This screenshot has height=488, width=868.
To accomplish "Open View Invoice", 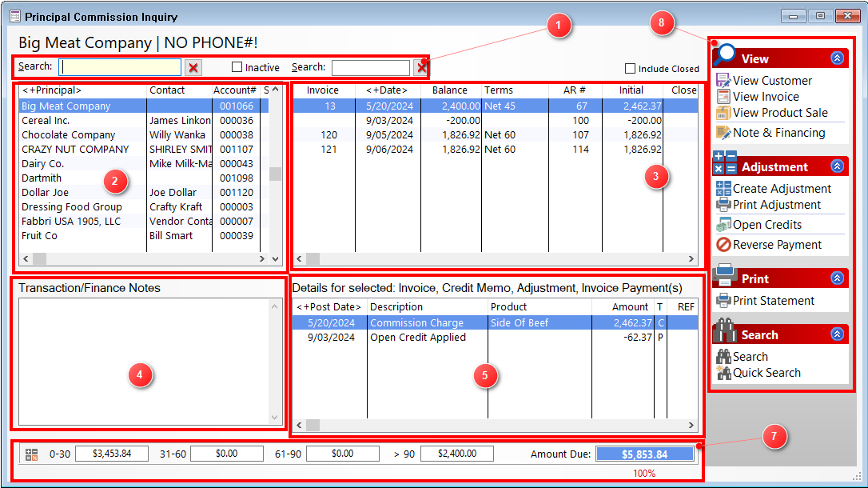I will point(766,97).
